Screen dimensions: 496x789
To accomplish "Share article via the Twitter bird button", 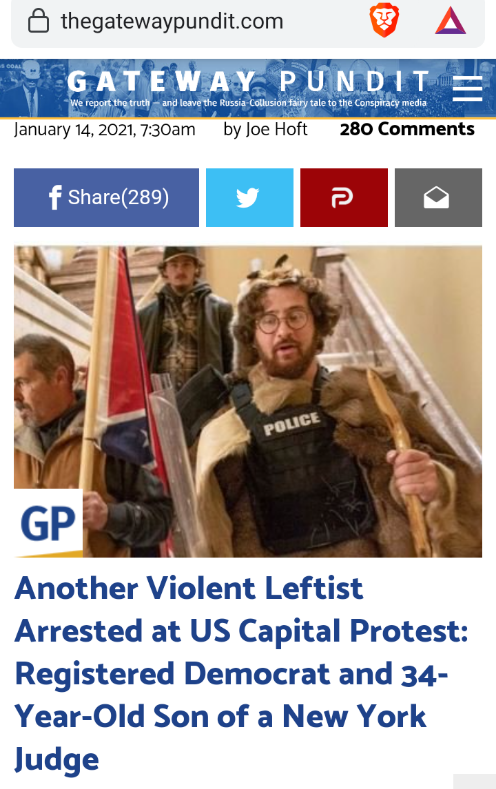I will click(x=250, y=197).
